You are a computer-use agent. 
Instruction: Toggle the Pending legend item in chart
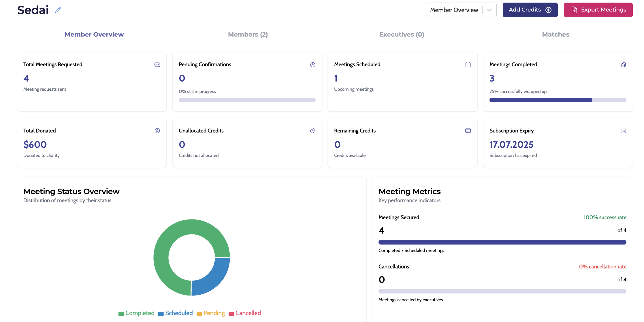211,313
